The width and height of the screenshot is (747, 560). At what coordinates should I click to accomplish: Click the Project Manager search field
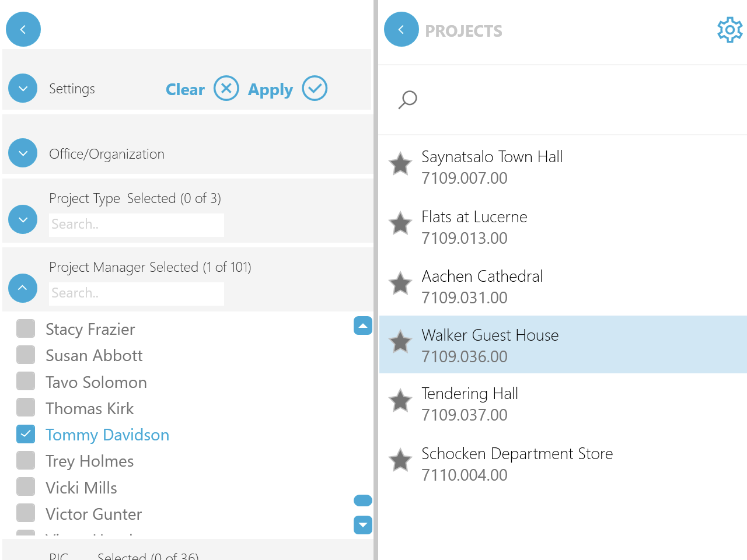pyautogui.click(x=137, y=293)
